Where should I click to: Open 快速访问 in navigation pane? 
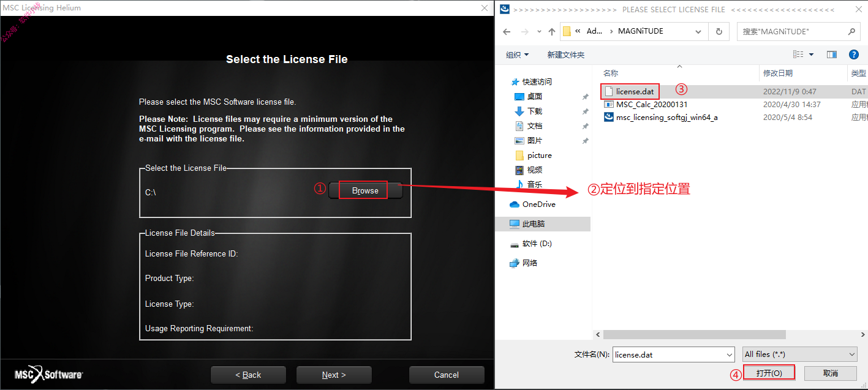coord(537,81)
